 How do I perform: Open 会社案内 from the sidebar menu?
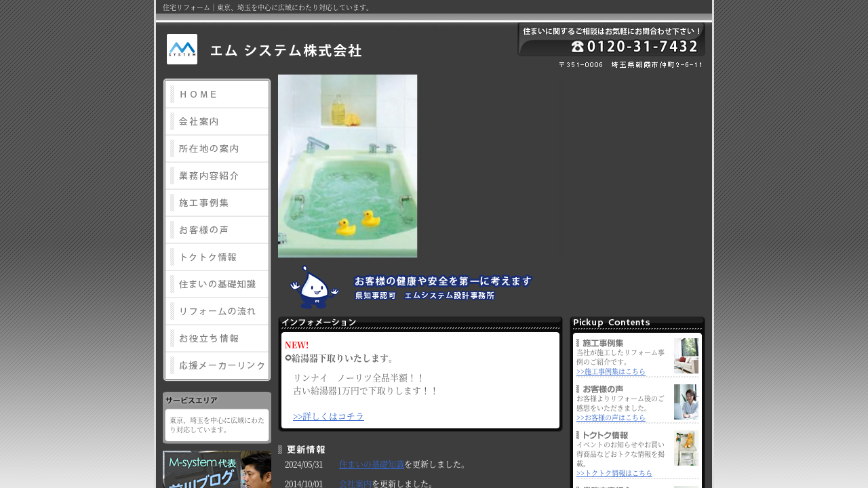coord(217,121)
